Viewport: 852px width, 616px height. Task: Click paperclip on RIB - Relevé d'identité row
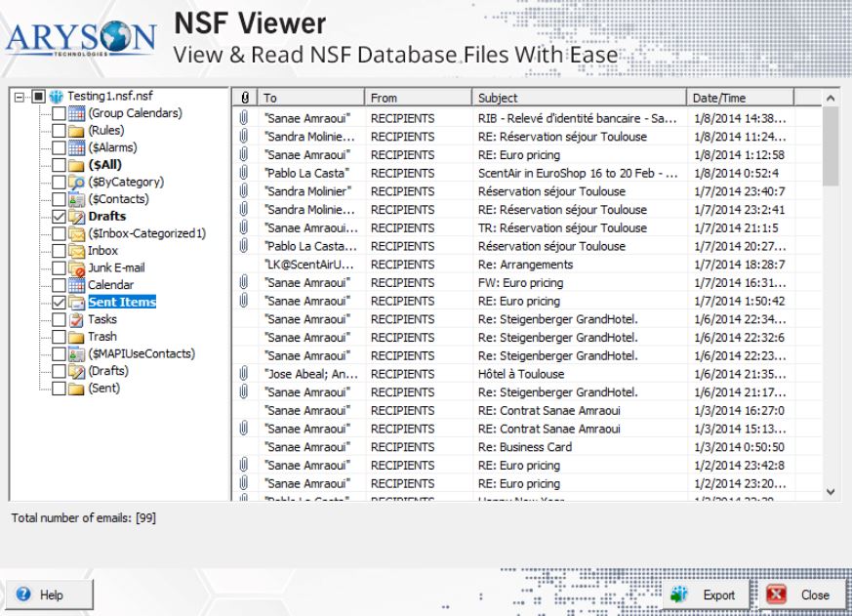[x=244, y=118]
